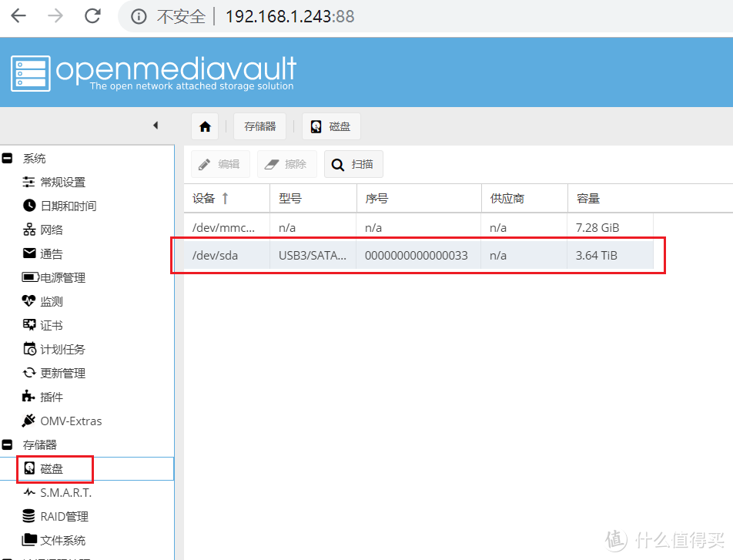733x560 pixels.
Task: Click the USB3/SATA... model cell
Action: 313,256
